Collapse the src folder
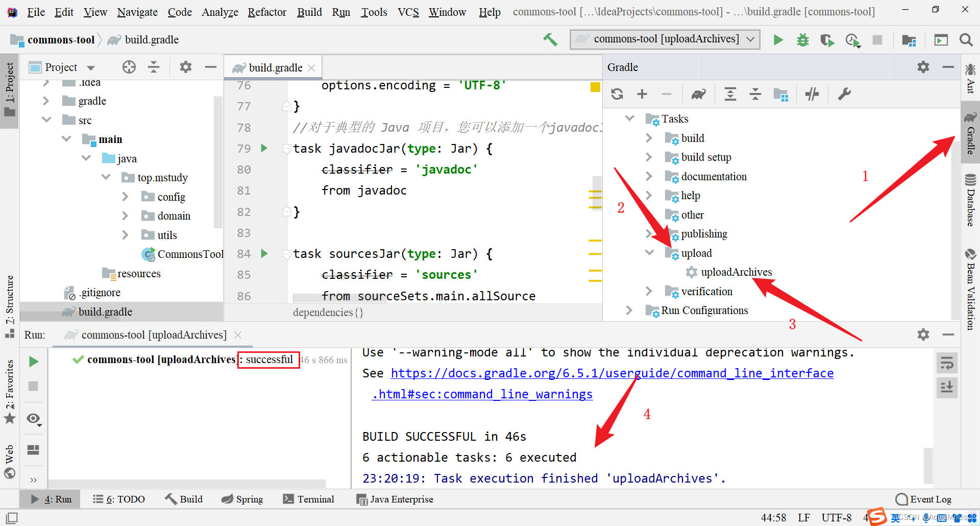Image resolution: width=980 pixels, height=526 pixels. coord(46,120)
